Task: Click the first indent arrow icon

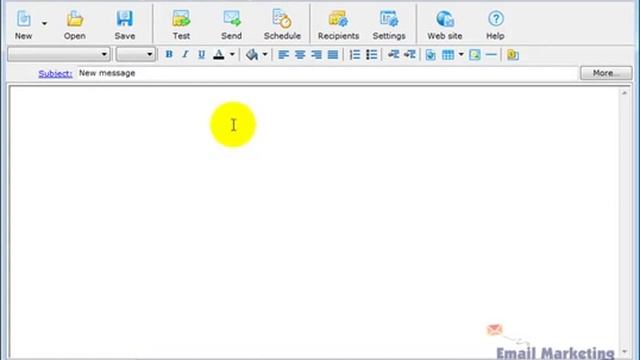Action: pyautogui.click(x=393, y=54)
